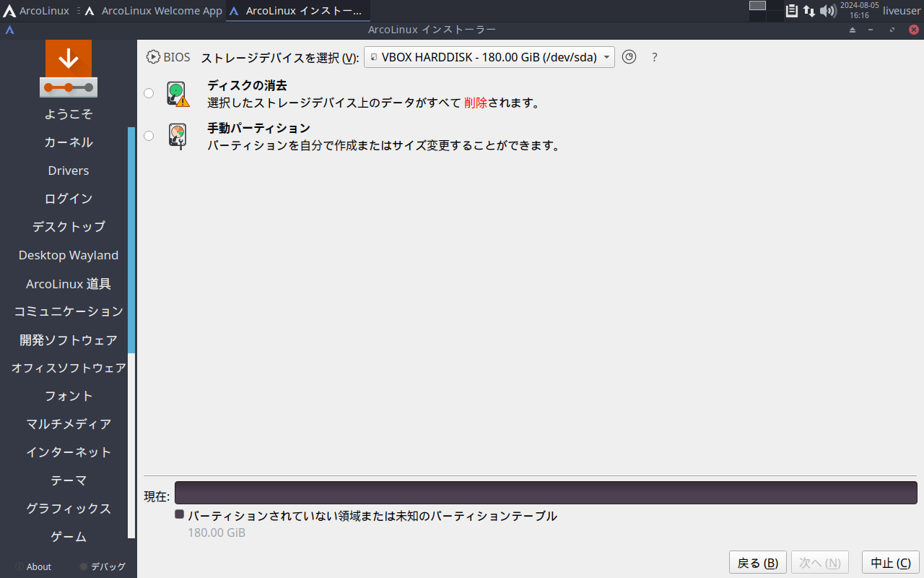Click the unpartitioned space bar in 現在 preview
This screenshot has width=924, height=578.
(546, 493)
